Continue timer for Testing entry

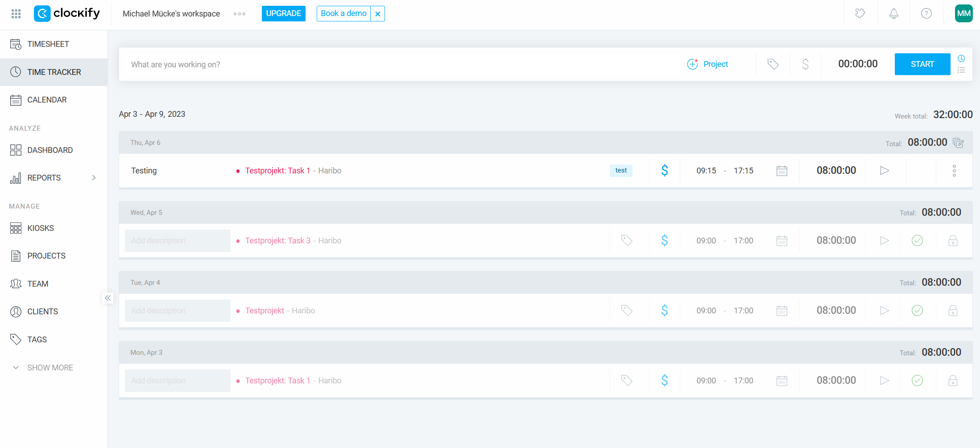click(x=885, y=170)
